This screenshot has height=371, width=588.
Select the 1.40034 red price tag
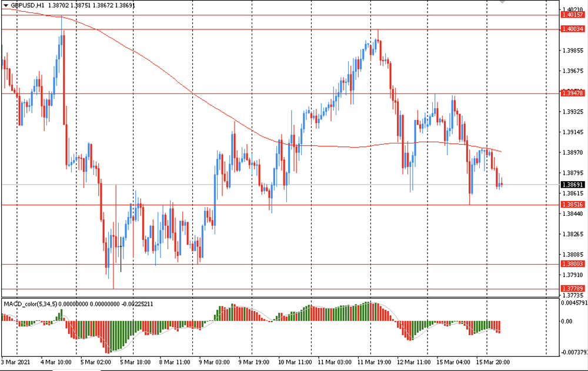(x=573, y=29)
